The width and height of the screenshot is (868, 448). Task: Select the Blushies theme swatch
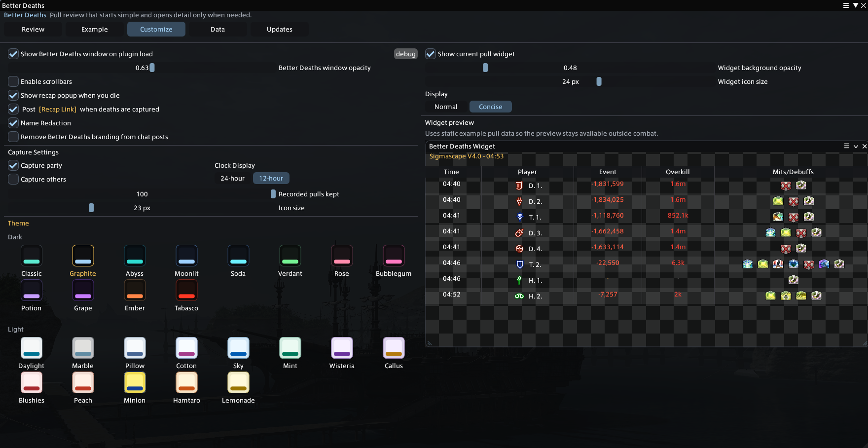32,382
